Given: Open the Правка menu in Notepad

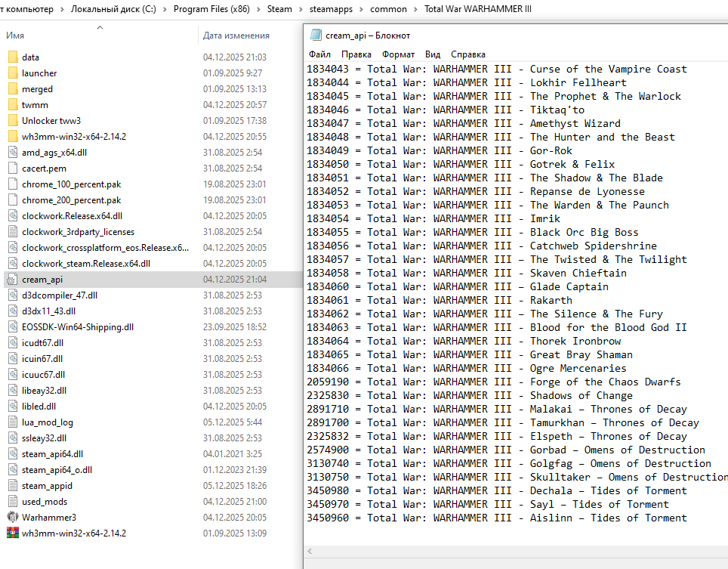Looking at the screenshot, I should pos(356,54).
